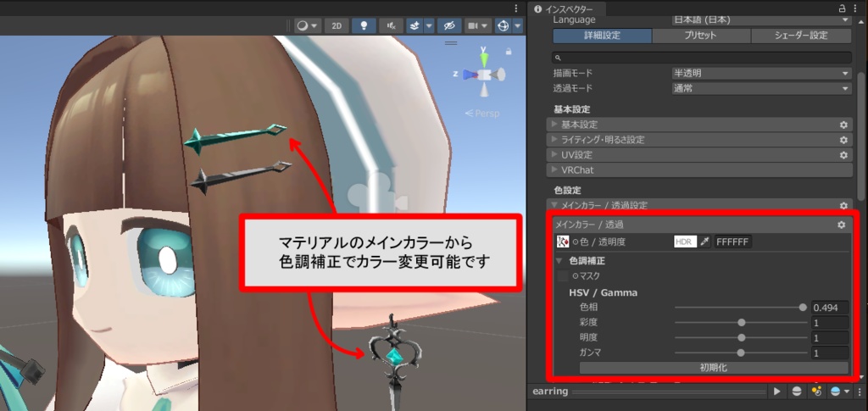Viewport: 868px width, 411px height.
Task: Lock the scene gizmo rotation padlock
Action: click(509, 51)
